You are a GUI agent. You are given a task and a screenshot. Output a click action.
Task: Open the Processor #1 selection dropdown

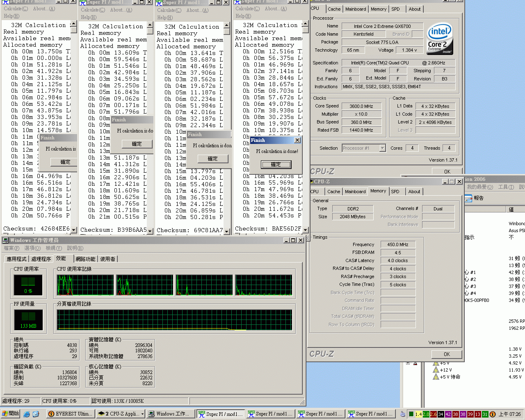coord(382,148)
